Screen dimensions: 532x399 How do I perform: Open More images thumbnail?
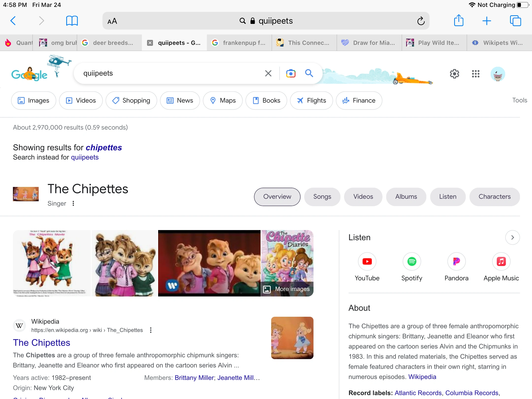287,289
